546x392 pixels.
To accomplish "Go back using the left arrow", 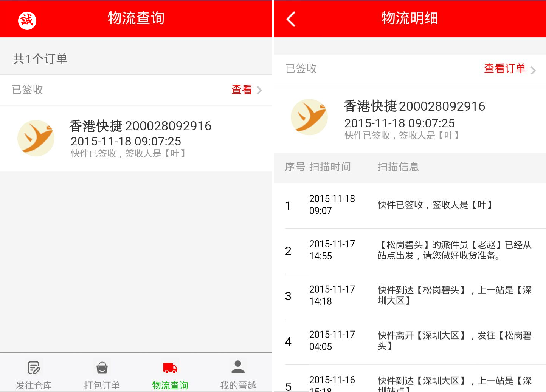I will (291, 19).
